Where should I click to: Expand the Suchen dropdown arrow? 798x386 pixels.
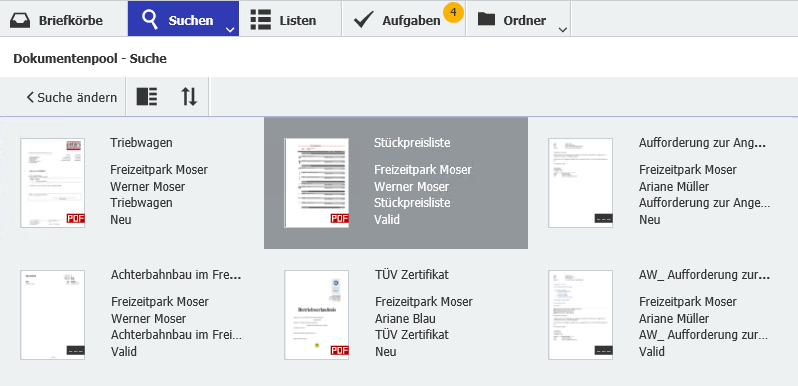point(230,30)
